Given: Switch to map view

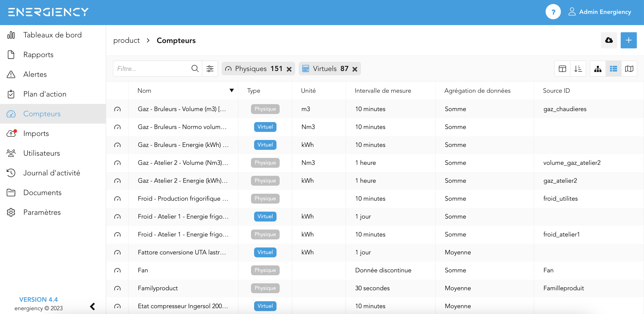Looking at the screenshot, I should (x=629, y=69).
